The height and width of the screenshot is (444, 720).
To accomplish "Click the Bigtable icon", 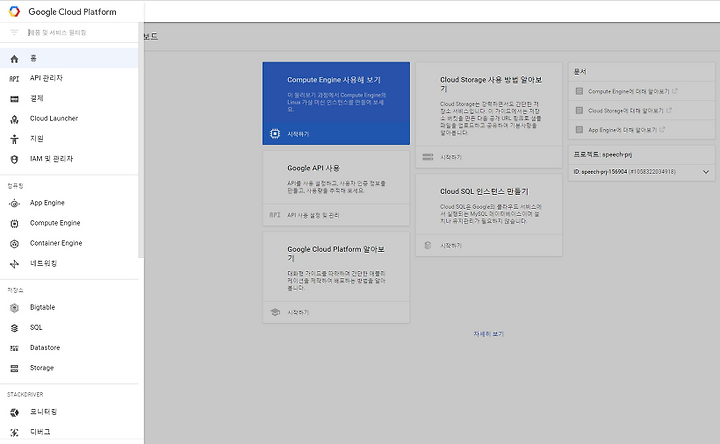I will point(14,308).
